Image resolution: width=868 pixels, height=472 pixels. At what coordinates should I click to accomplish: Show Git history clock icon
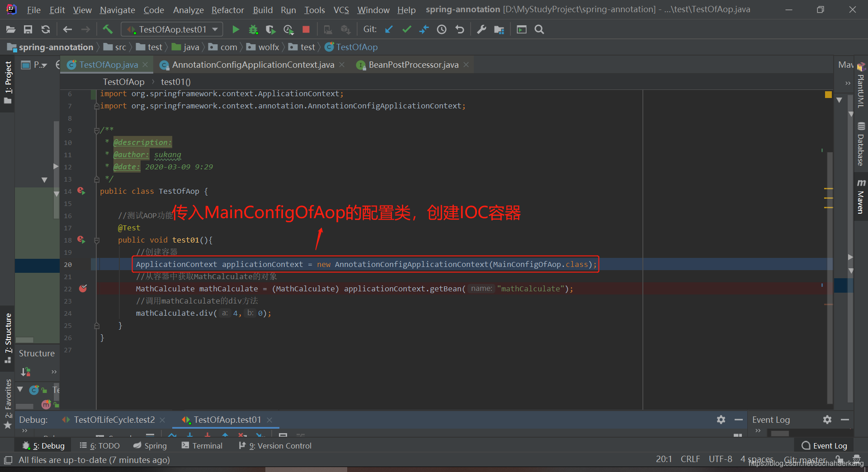(x=442, y=29)
